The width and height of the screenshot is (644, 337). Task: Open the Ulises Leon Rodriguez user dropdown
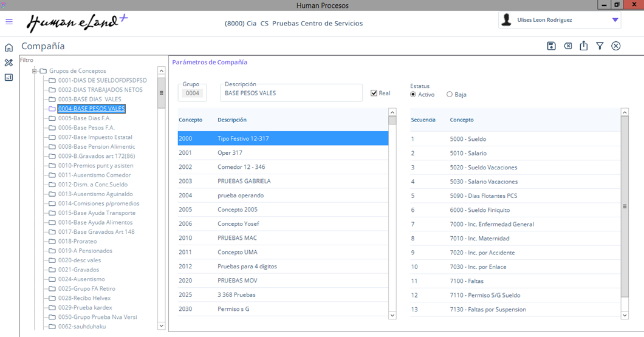[615, 20]
